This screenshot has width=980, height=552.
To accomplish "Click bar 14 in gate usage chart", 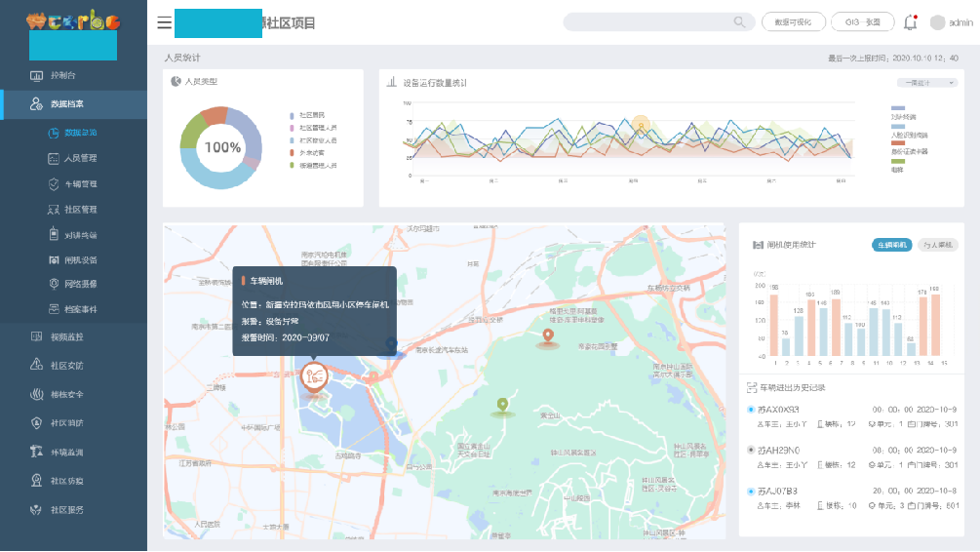I will coord(935,325).
